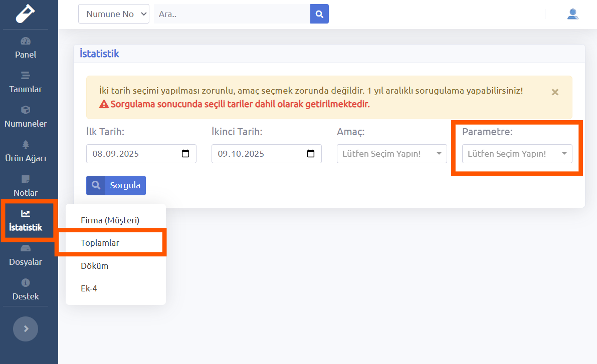This screenshot has height=364, width=597.
Task: Click the test tube logo icon
Action: click(x=26, y=14)
